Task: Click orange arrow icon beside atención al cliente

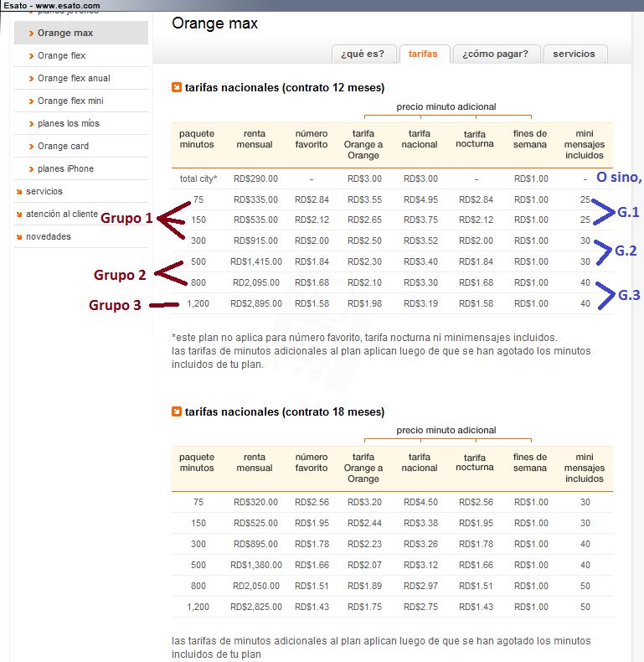Action: click(x=19, y=215)
